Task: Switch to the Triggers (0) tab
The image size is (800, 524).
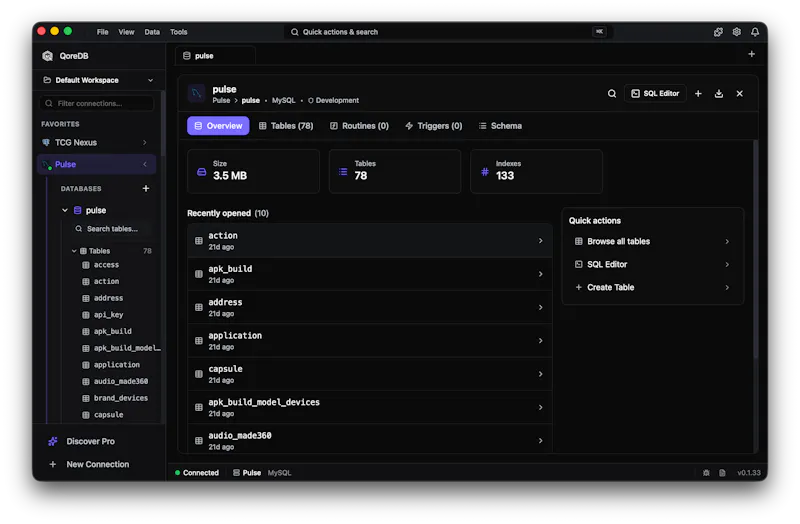Action: point(434,126)
